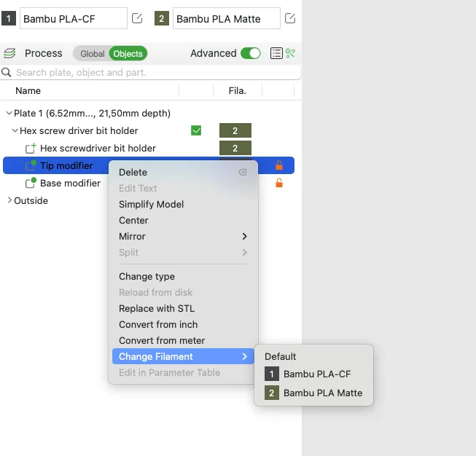The height and width of the screenshot is (456, 476).
Task: Click the compare presets icon beside Advanced
Action: pos(291,53)
